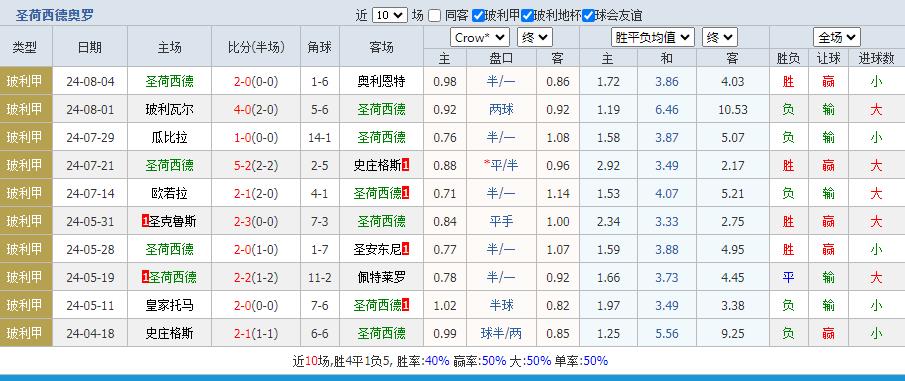Click red card icon in 24-05-11 away cell
This screenshot has width=905, height=381.
click(x=406, y=305)
